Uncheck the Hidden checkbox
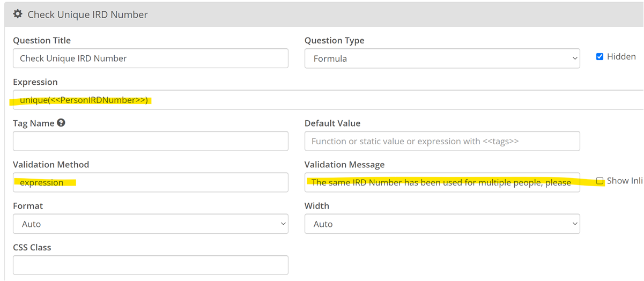Viewport: 644px width, 281px height. pyautogui.click(x=599, y=57)
